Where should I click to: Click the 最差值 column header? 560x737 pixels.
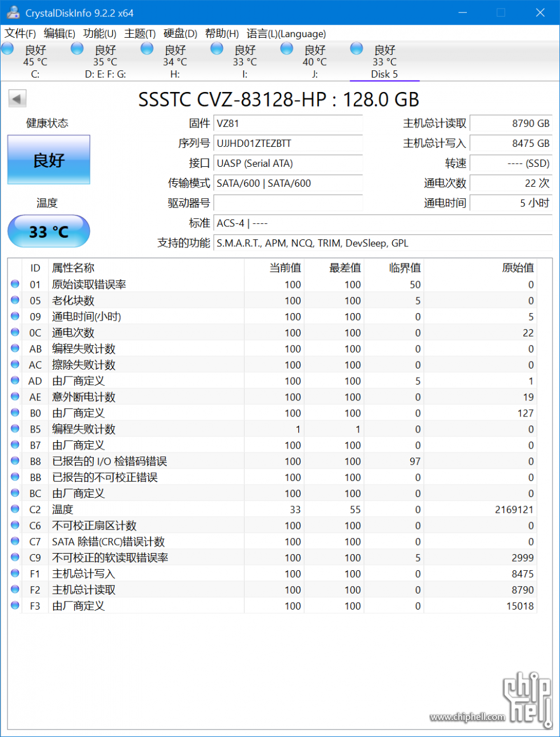pyautogui.click(x=334, y=267)
